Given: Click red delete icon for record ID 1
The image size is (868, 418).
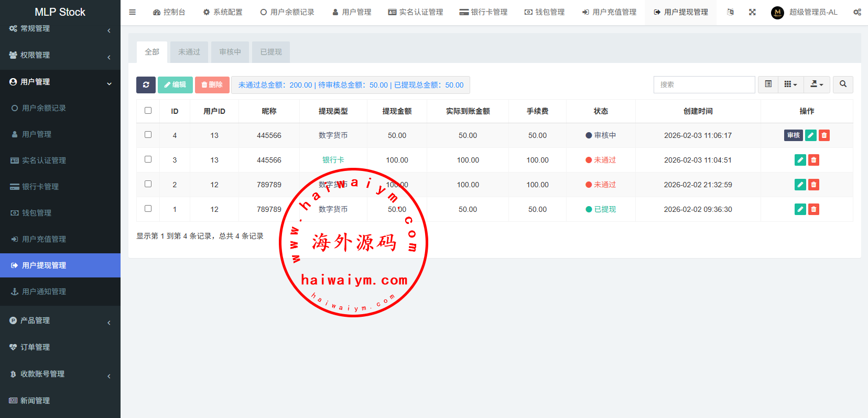Looking at the screenshot, I should coord(813,209).
